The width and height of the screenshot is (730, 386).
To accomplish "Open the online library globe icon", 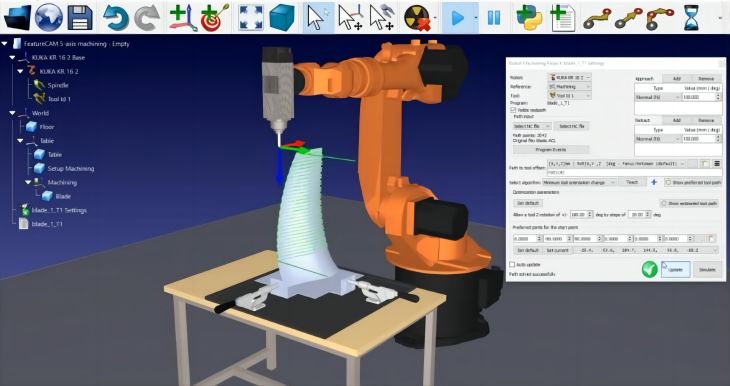I will pos(49,17).
